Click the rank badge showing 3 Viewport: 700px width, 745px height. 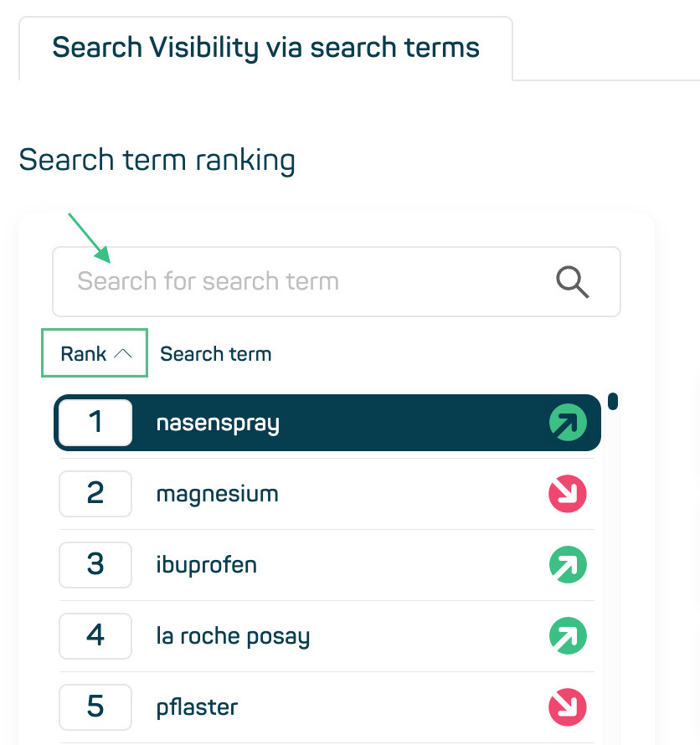coord(95,565)
